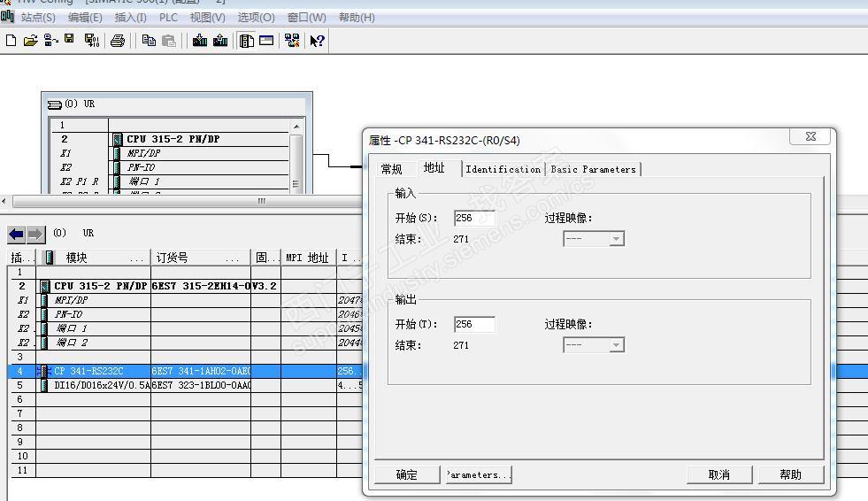Open the 站点(S) menu

[38, 18]
